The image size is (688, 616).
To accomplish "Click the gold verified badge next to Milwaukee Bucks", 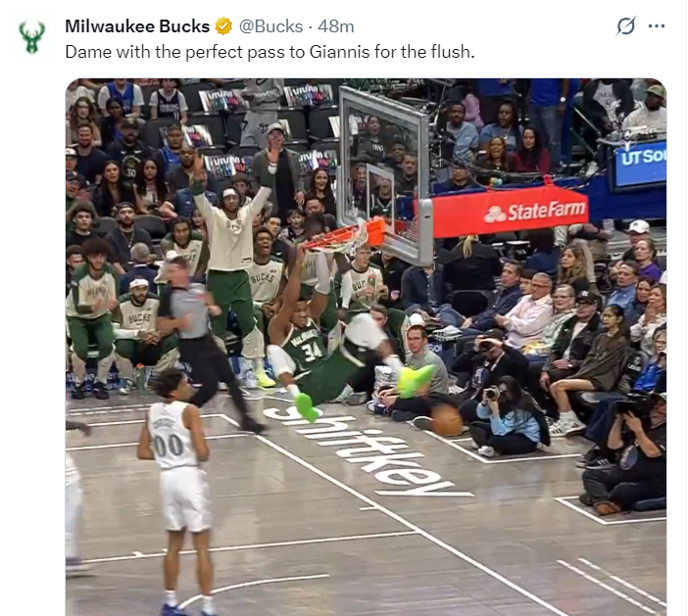I will point(223,26).
